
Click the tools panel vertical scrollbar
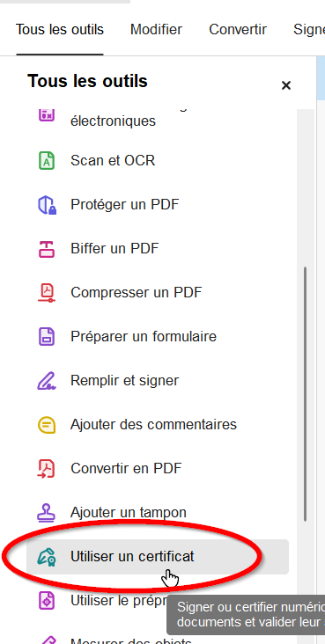click(x=305, y=394)
